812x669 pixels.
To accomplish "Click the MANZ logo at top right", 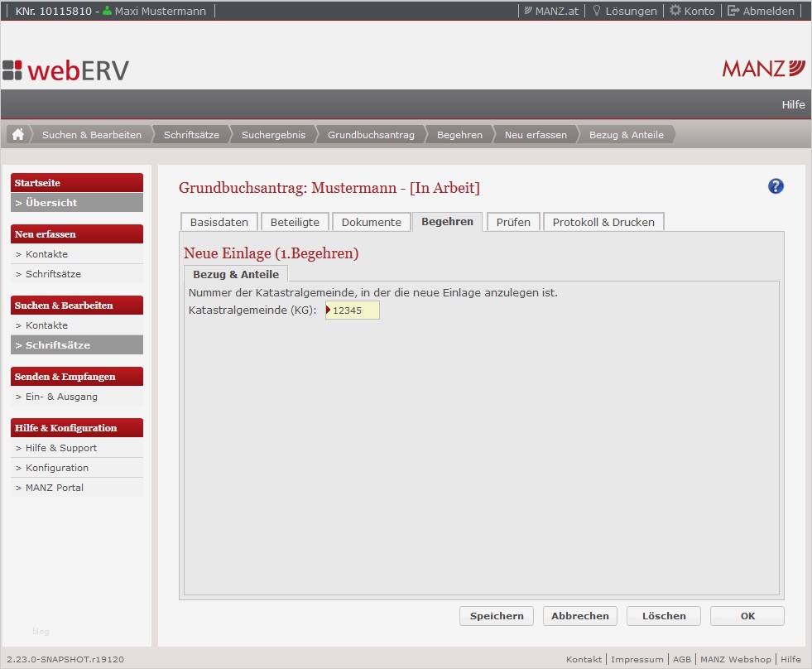I will (763, 69).
